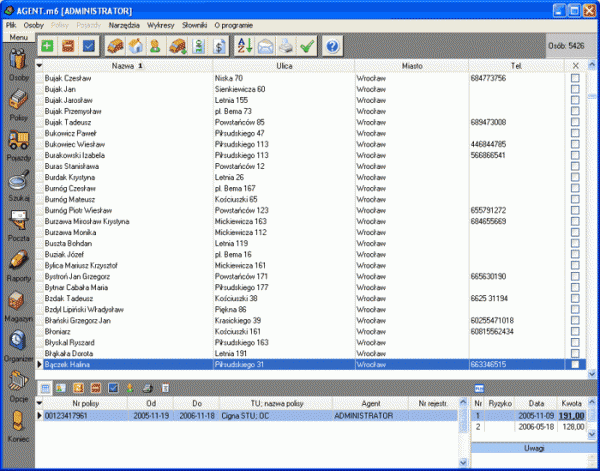Open Opcje in the left sidebar
The height and width of the screenshot is (471, 600).
pyautogui.click(x=18, y=386)
